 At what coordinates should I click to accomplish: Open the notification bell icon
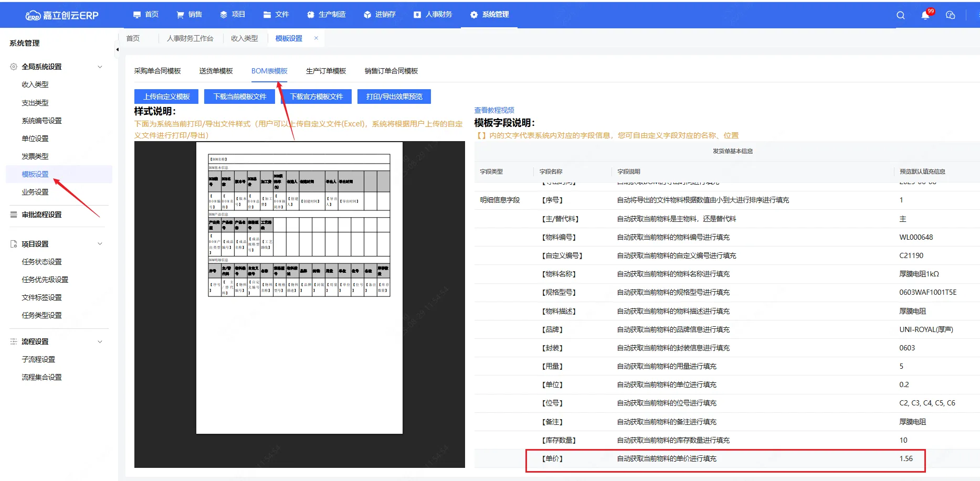(x=925, y=15)
